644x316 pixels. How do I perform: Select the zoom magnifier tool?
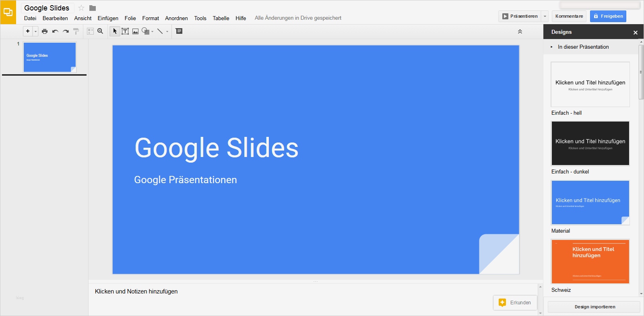click(101, 31)
